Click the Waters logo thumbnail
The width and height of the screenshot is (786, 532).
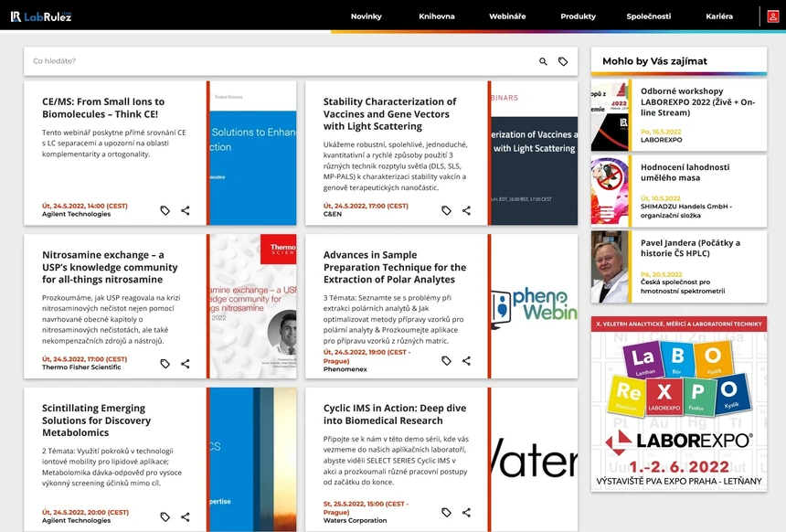[x=535, y=459]
